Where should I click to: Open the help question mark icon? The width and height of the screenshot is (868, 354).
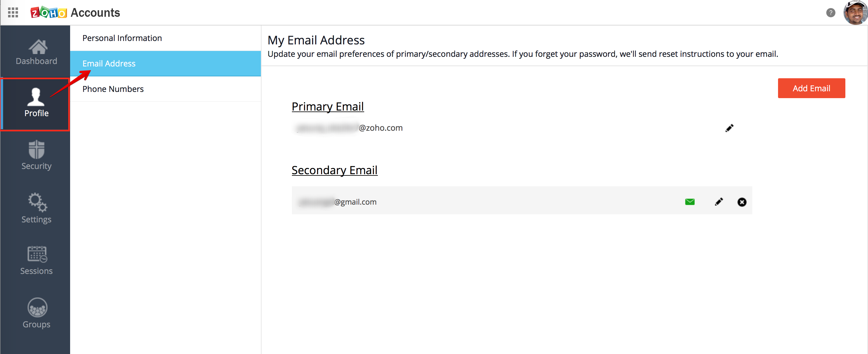tap(830, 13)
